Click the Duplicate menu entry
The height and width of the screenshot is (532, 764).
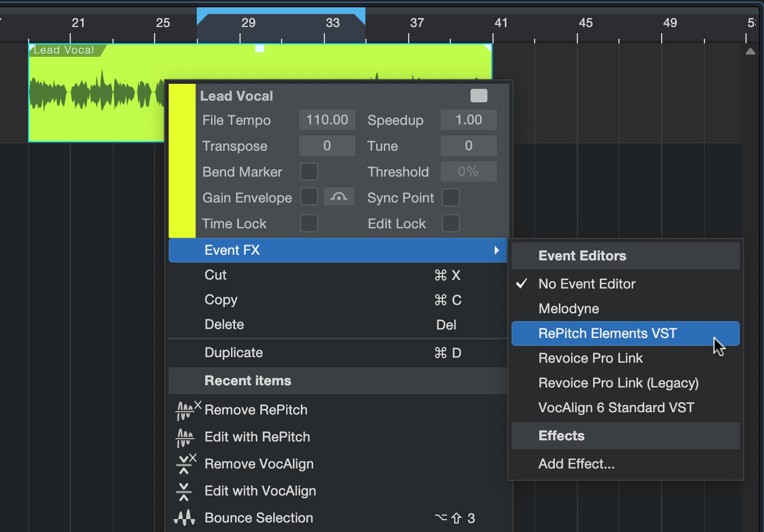click(234, 353)
